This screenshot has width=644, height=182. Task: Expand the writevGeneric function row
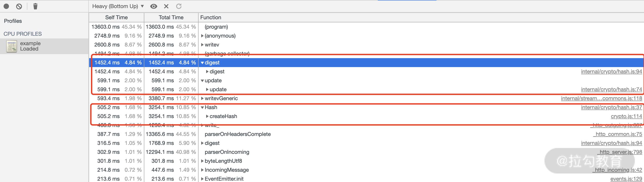click(202, 98)
